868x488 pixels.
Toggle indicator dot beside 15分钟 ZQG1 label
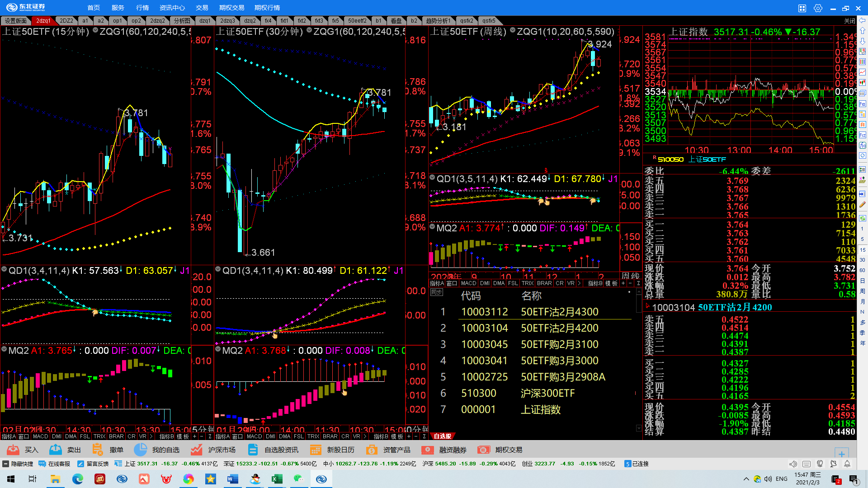[95, 30]
